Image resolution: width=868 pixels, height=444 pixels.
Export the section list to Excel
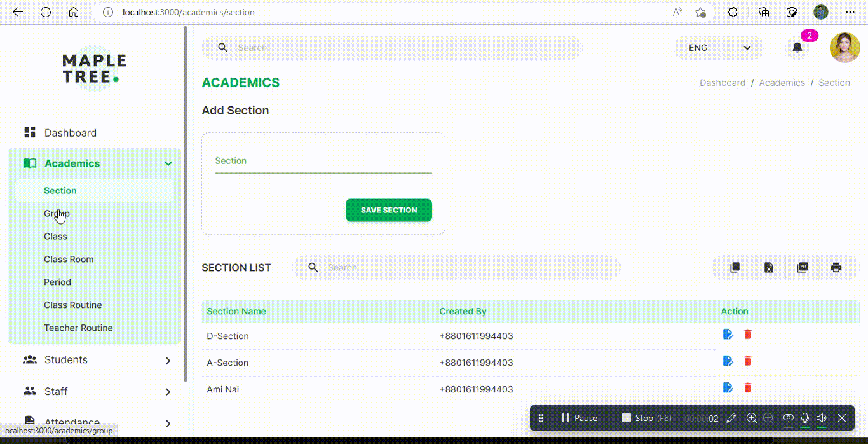point(768,267)
